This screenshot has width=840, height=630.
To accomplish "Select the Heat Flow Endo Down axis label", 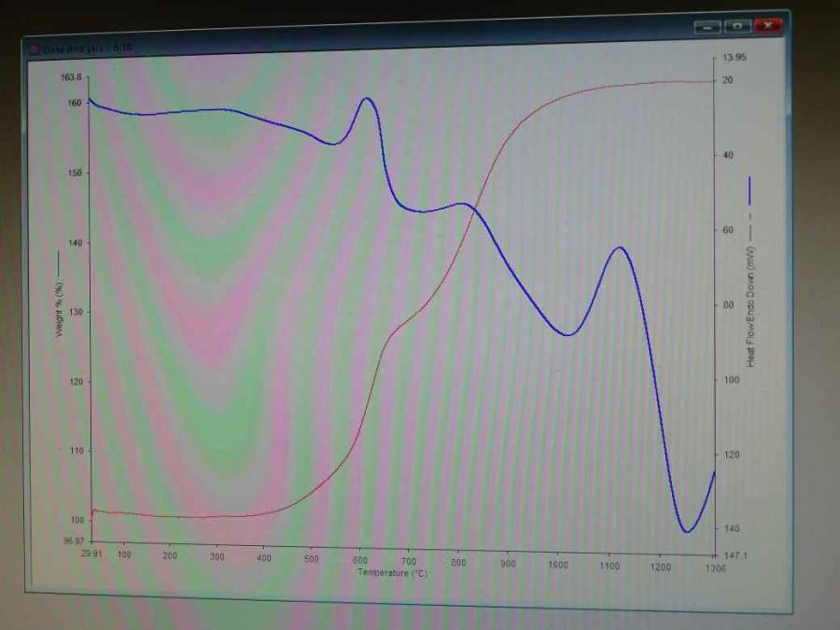I will [750, 306].
